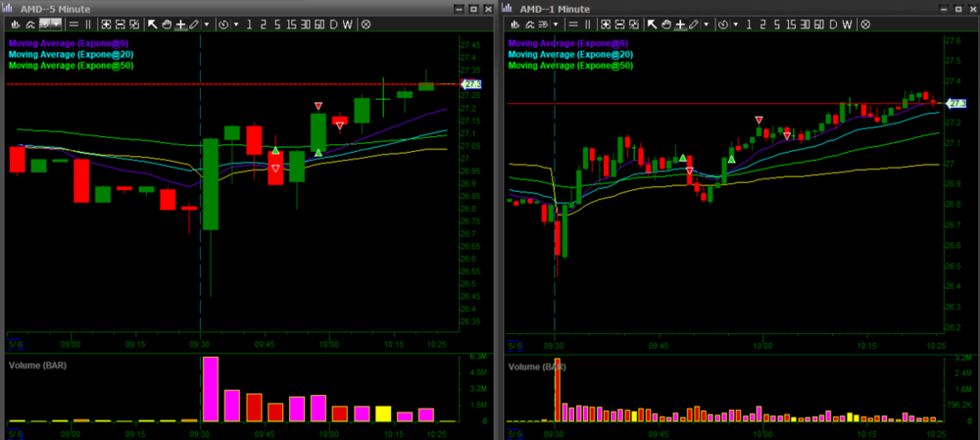Set AMD 5 Minute chart to 60-minute interval
This screenshot has width=980, height=440.
(318, 24)
